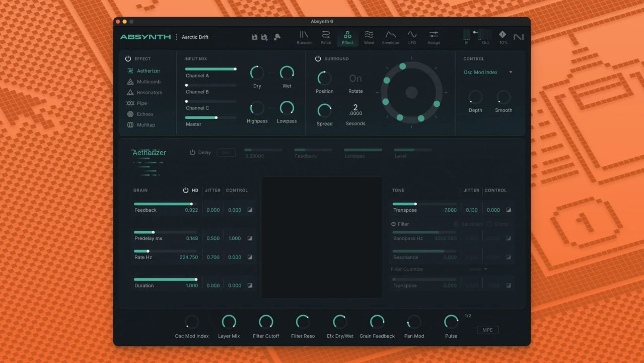Click the Rate Hz control polarity icon
The height and width of the screenshot is (363, 644).
(x=250, y=257)
